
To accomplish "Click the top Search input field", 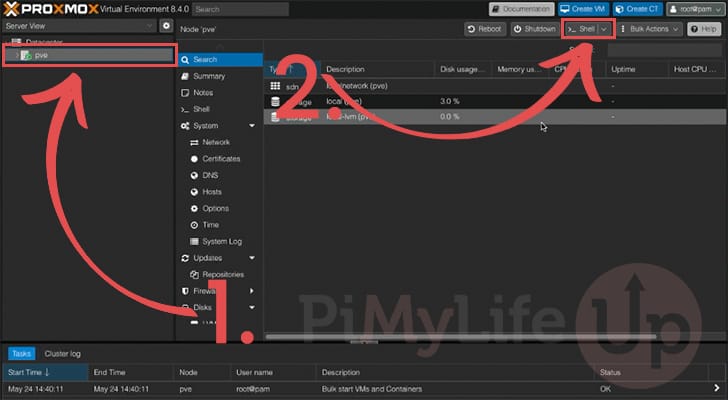I will [240, 9].
